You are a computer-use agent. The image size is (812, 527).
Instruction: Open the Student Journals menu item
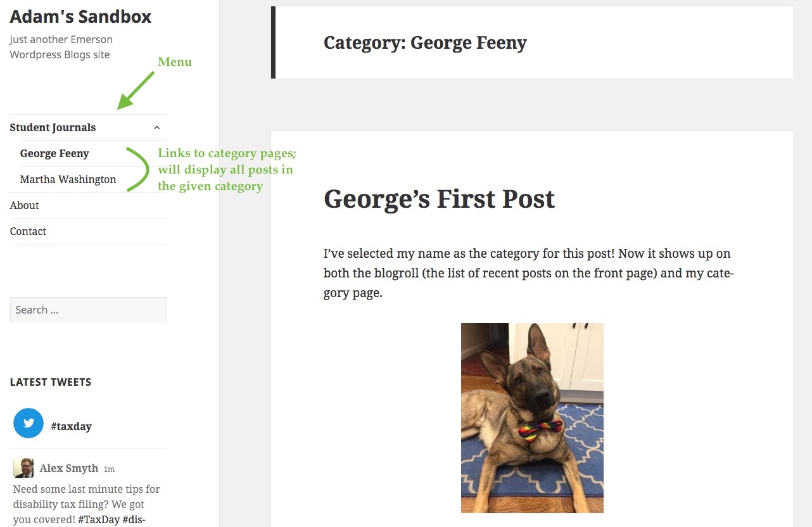tap(53, 127)
